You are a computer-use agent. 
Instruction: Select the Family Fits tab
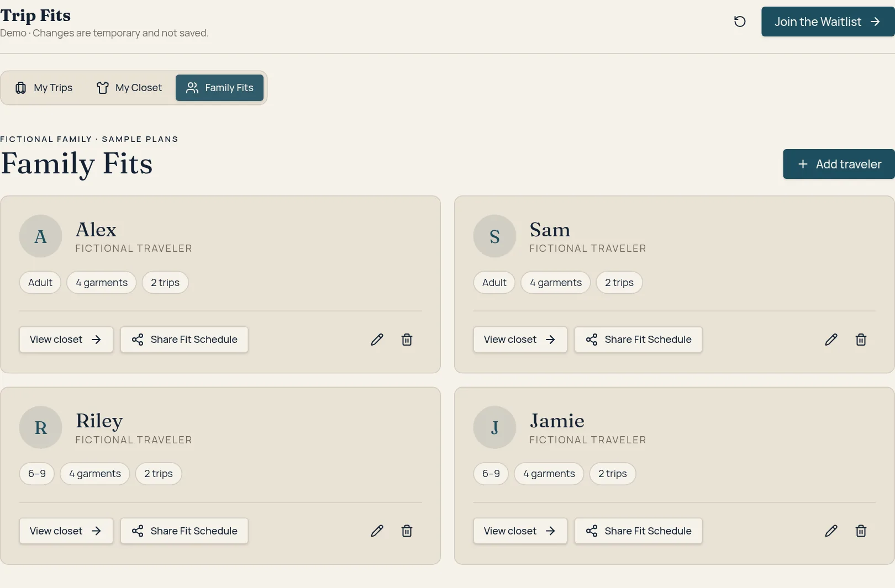tap(219, 88)
